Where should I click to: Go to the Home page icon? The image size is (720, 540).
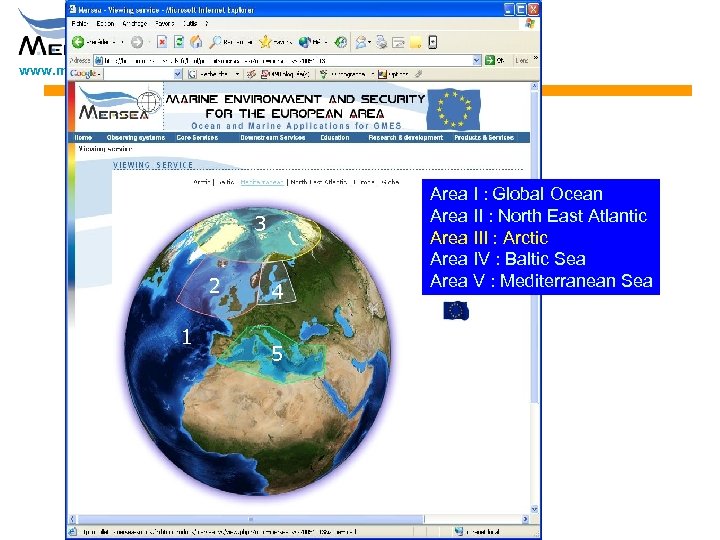(x=197, y=42)
